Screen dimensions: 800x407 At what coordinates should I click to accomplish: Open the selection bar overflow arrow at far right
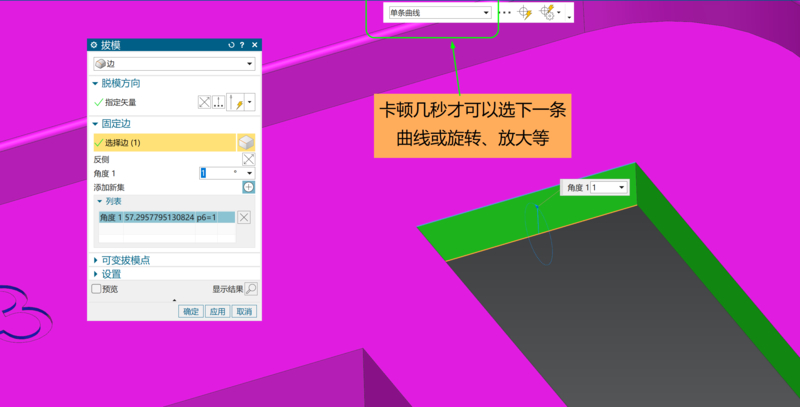click(569, 17)
